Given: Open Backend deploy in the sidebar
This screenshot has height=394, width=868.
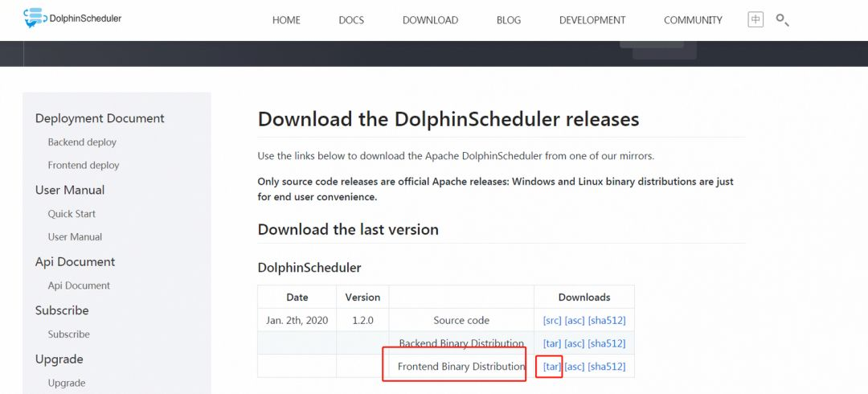Looking at the screenshot, I should pos(82,142).
